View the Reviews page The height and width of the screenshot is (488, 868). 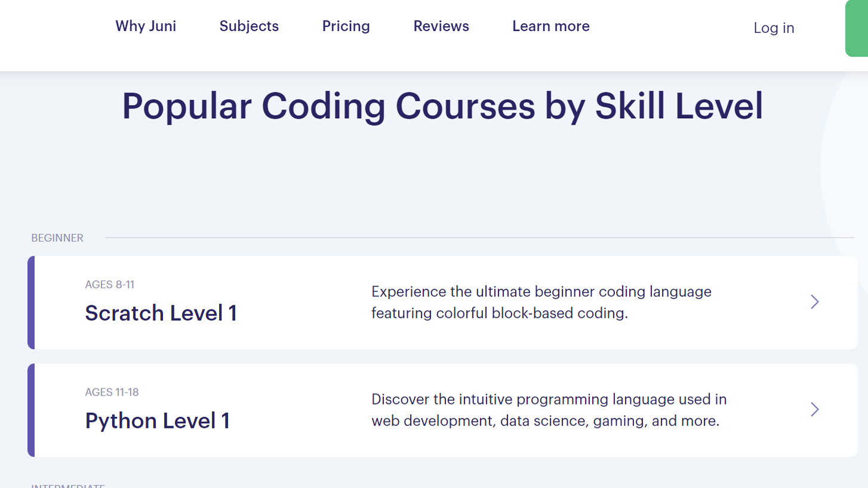pos(441,26)
